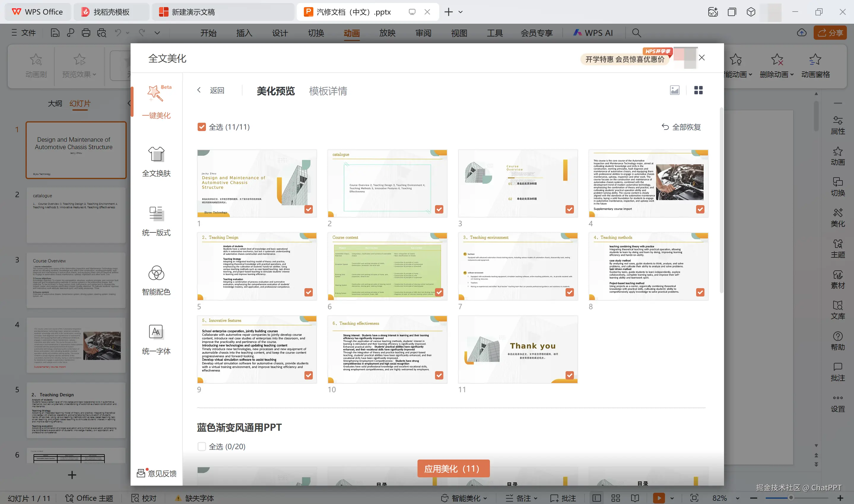
Task: Uncheck the 全选 (11/11) checkbox
Action: [201, 127]
